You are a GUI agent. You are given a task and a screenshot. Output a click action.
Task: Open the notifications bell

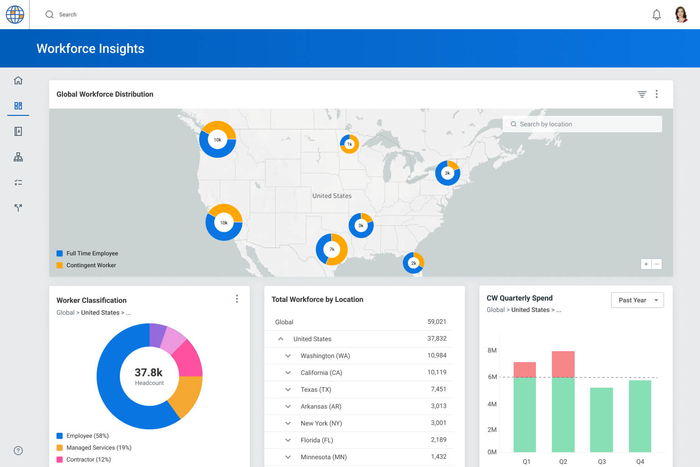[x=657, y=15]
